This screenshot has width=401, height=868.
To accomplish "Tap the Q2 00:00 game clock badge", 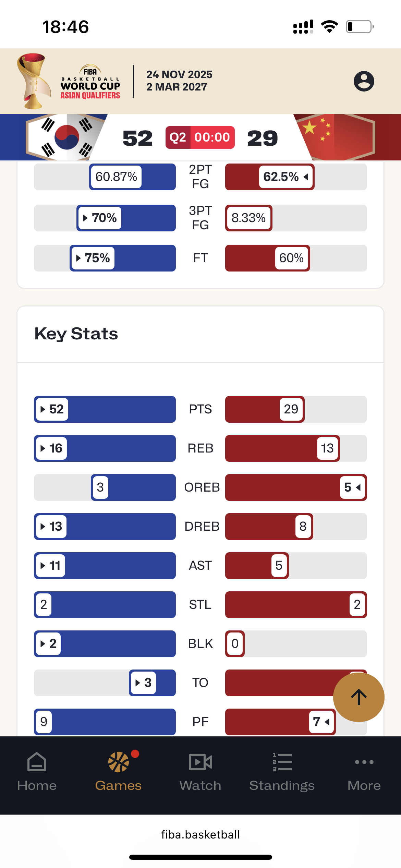I will coord(200,137).
